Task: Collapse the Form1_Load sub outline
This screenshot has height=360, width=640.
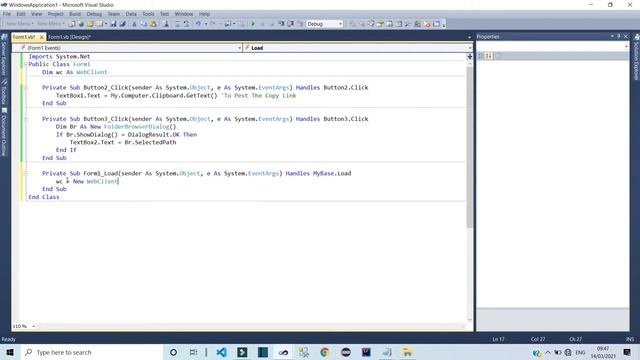Action: (26, 173)
